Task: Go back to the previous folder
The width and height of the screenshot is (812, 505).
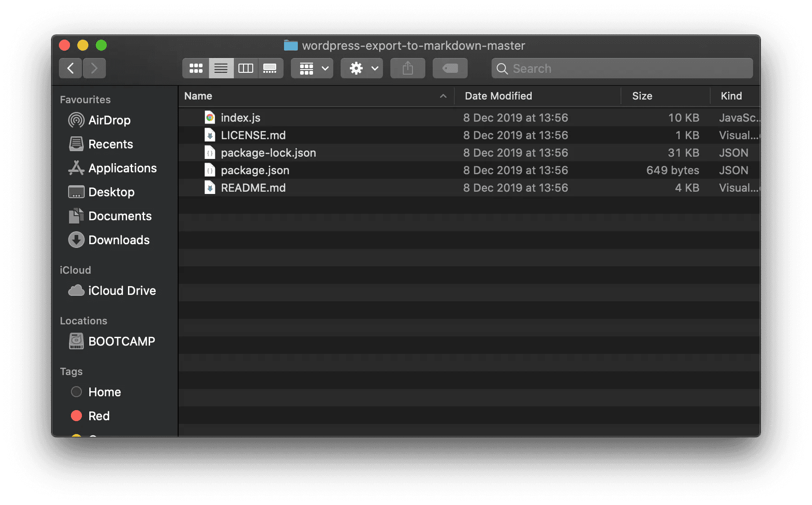Action: [x=70, y=68]
